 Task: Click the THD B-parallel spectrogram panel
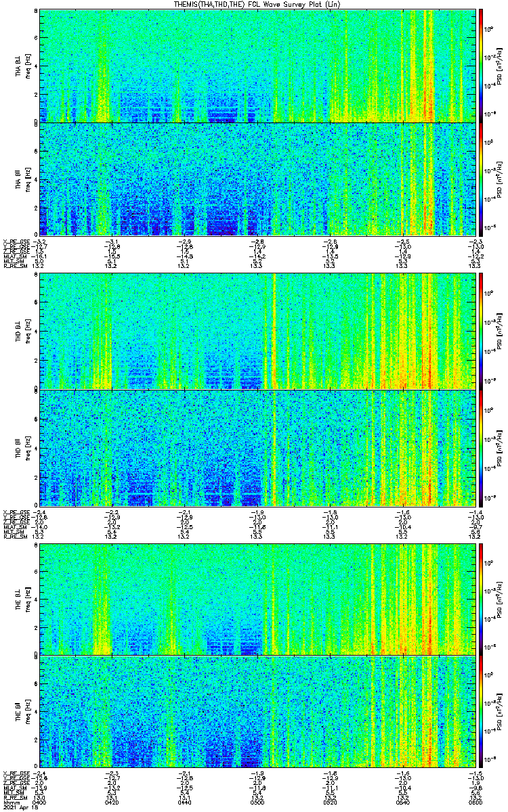coord(257,448)
